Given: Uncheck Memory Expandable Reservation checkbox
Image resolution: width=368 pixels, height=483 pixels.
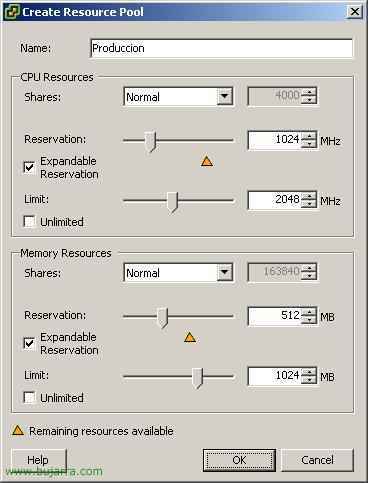Looking at the screenshot, I should pos(29,343).
